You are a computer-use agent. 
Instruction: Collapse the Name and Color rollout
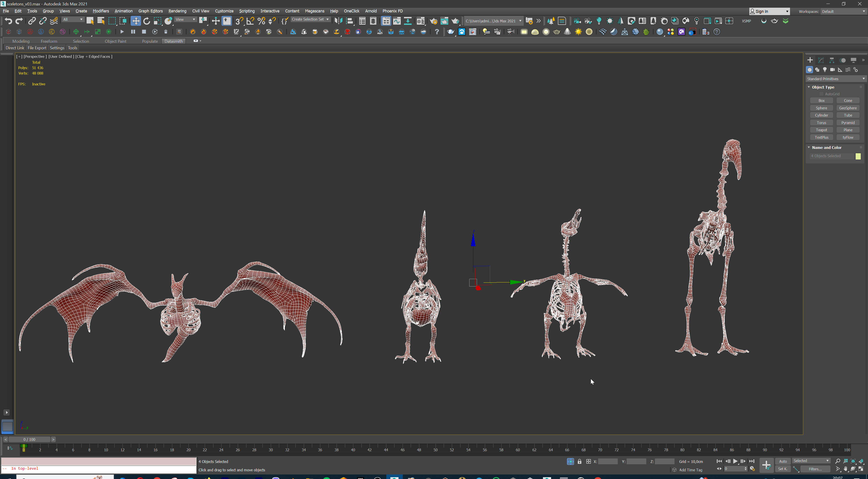click(826, 148)
